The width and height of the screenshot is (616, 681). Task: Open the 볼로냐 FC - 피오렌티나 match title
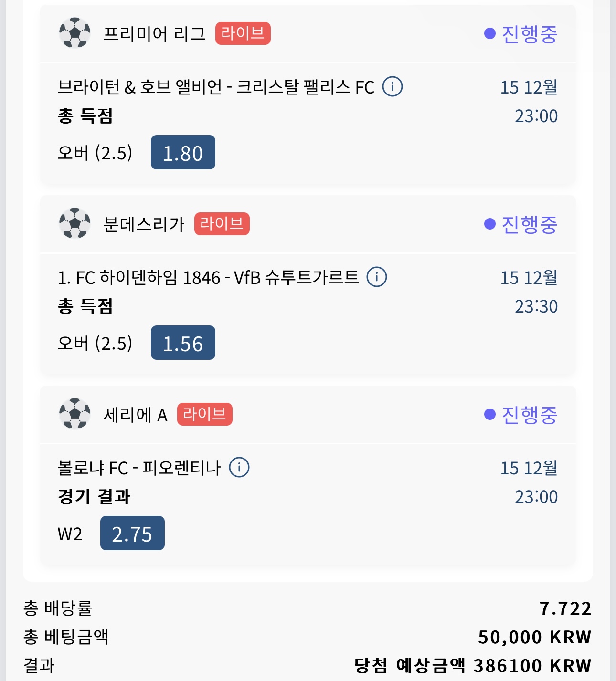pyautogui.click(x=139, y=468)
